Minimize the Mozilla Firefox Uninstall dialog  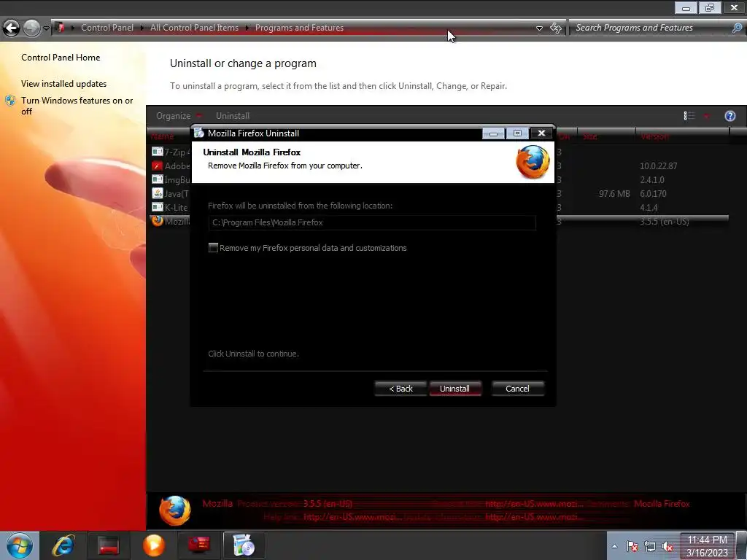pos(493,133)
